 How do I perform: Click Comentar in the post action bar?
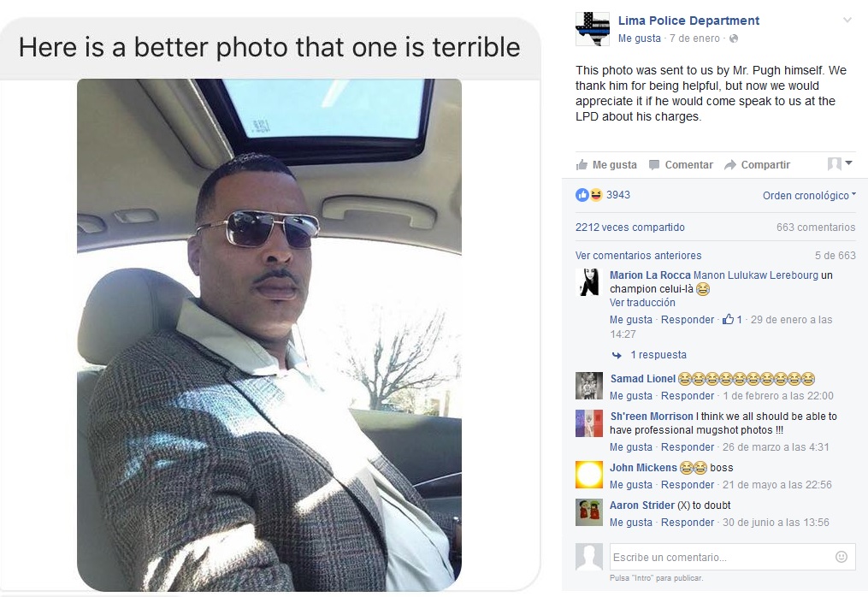click(681, 164)
